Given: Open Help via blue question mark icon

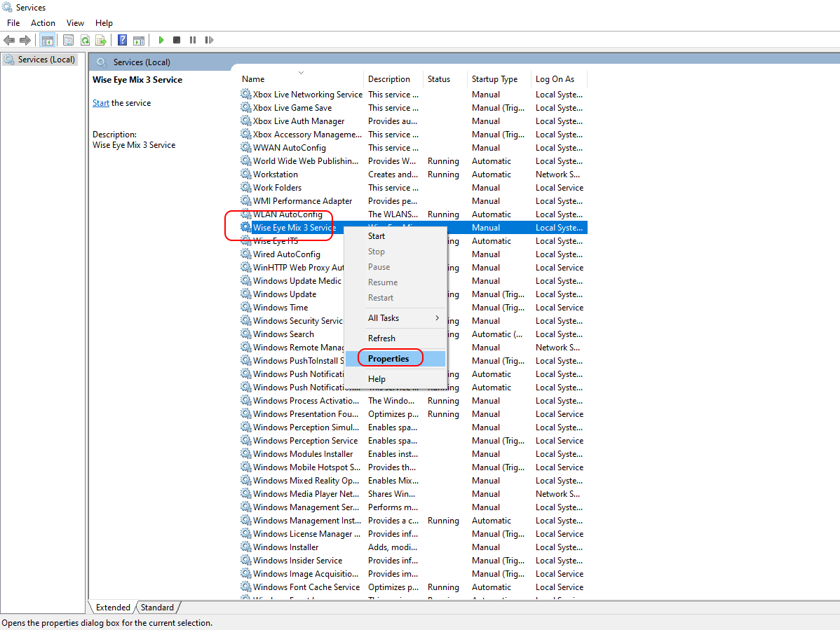Looking at the screenshot, I should pos(123,41).
